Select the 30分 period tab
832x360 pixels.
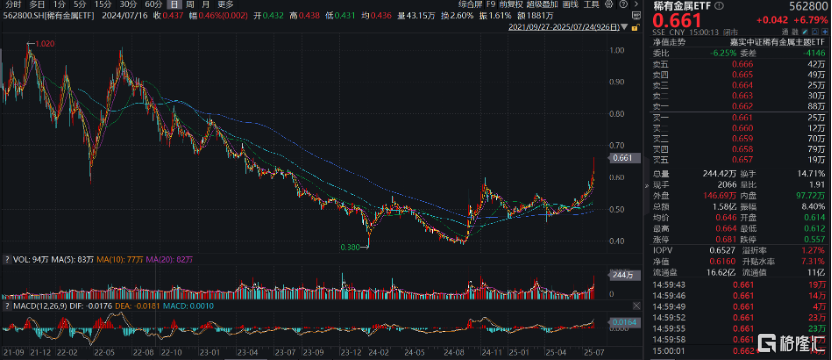click(128, 4)
